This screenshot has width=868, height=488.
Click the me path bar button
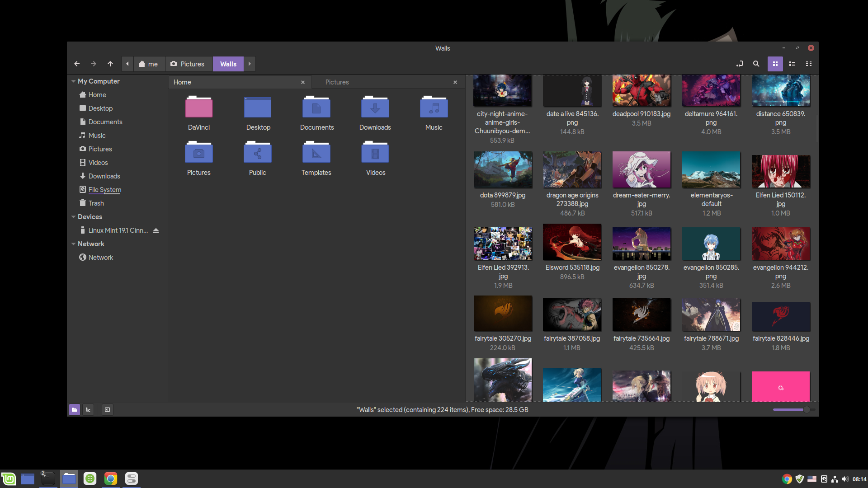coord(149,64)
